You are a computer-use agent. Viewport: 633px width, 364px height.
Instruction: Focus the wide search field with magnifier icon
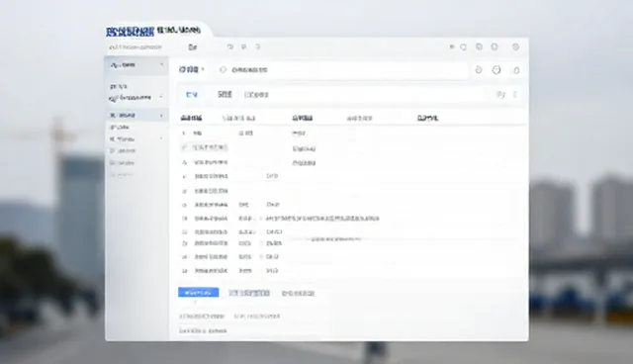point(342,70)
